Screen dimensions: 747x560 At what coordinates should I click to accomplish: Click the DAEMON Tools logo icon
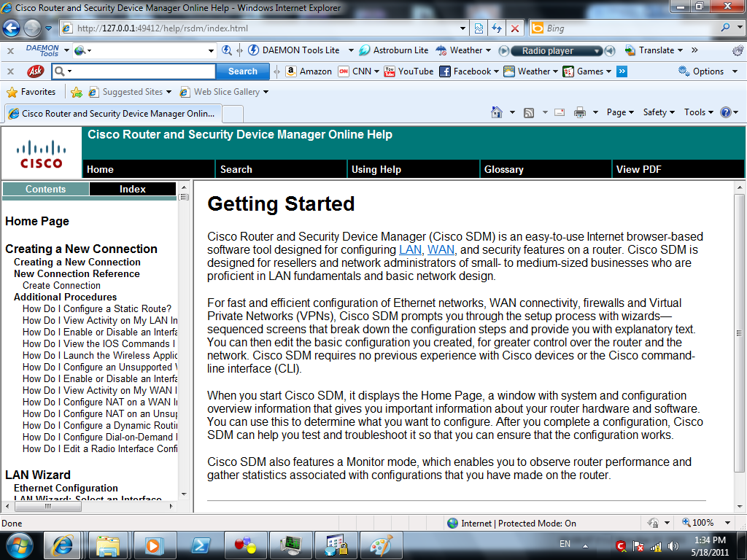click(x=42, y=50)
